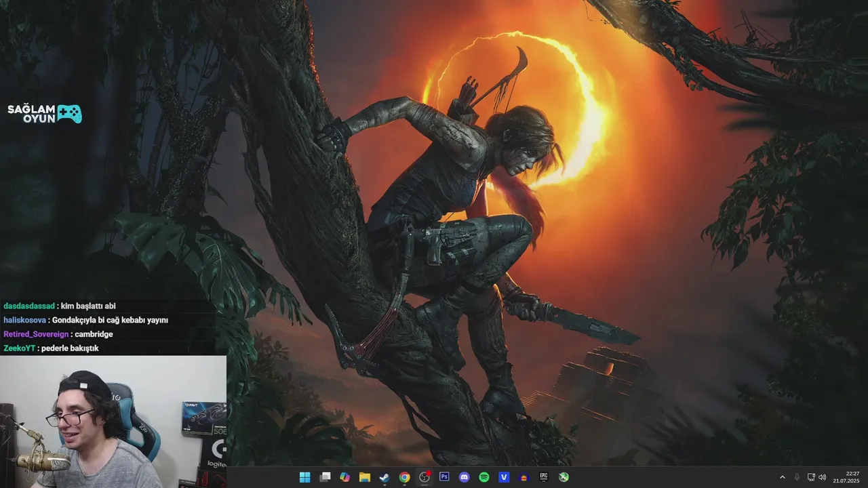Viewport: 868px width, 488px height.
Task: Show hidden system tray icons
Action: click(782, 477)
